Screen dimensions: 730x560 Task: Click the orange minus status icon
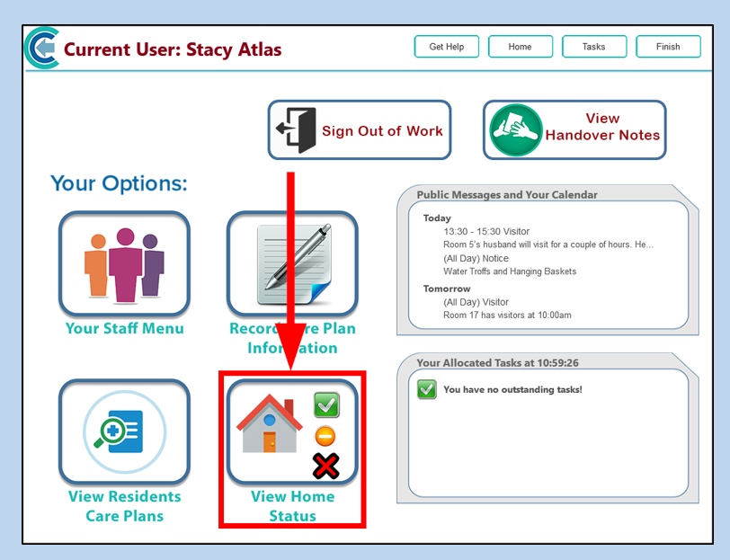pyautogui.click(x=325, y=437)
